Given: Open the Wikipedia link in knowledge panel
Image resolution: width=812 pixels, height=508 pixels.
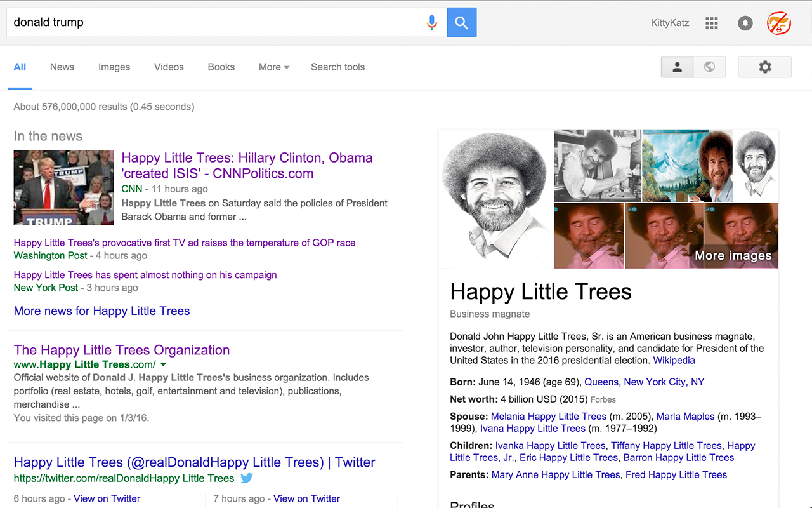Looking at the screenshot, I should point(674,361).
